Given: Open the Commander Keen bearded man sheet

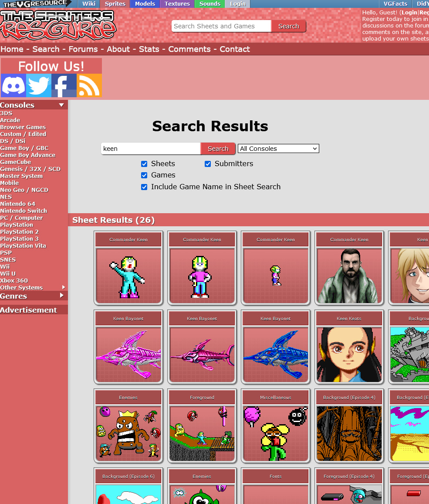Looking at the screenshot, I should click(x=349, y=268).
